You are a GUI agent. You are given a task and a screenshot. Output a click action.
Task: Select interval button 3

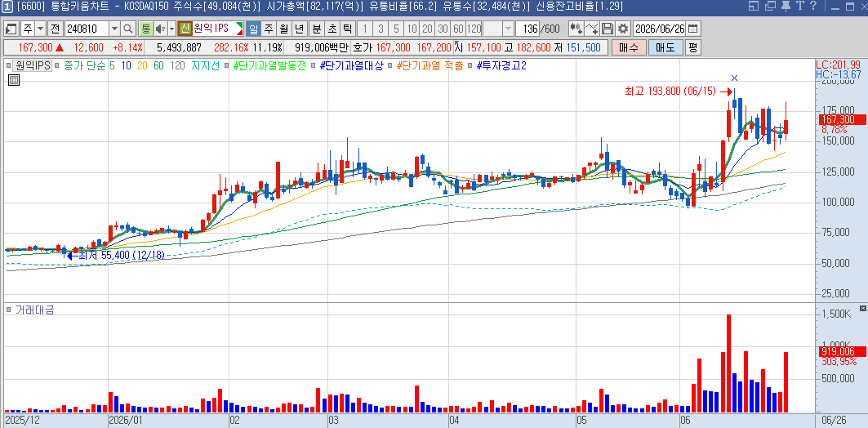(381, 29)
